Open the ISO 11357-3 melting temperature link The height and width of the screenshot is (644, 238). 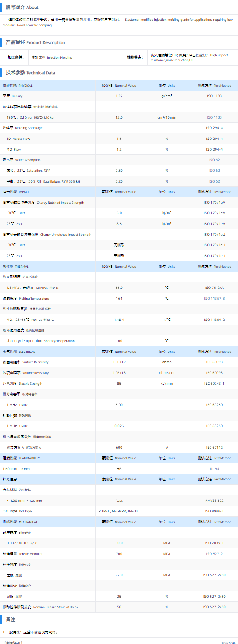point(214,299)
